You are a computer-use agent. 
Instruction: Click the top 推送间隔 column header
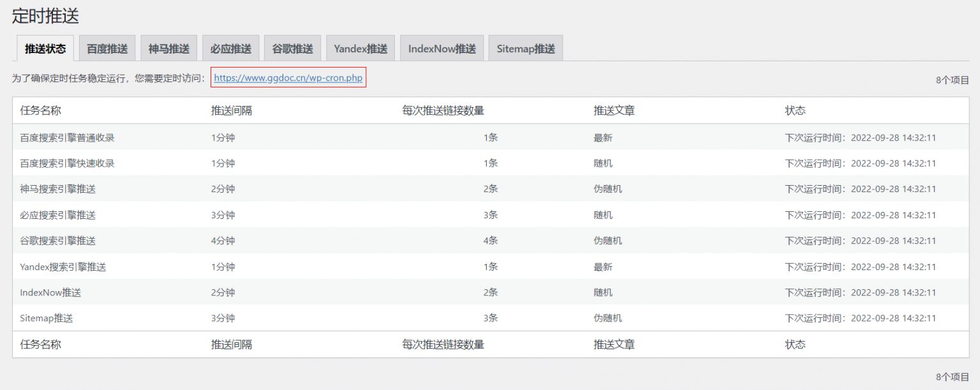point(232,110)
